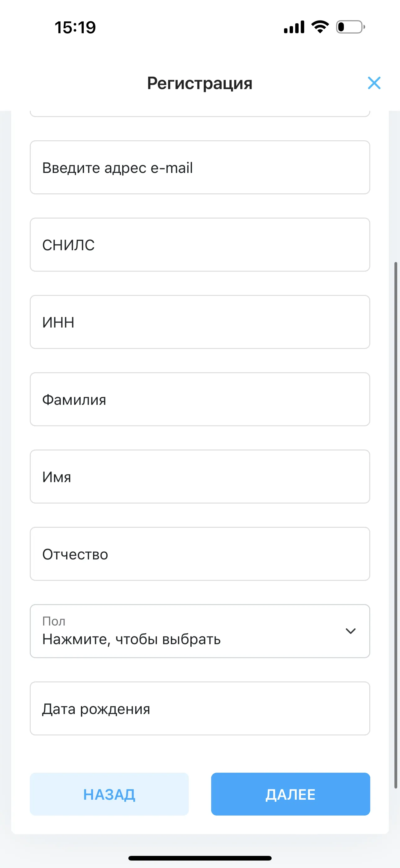This screenshot has width=400, height=868.
Task: Focus the Имя input field
Action: tap(200, 477)
